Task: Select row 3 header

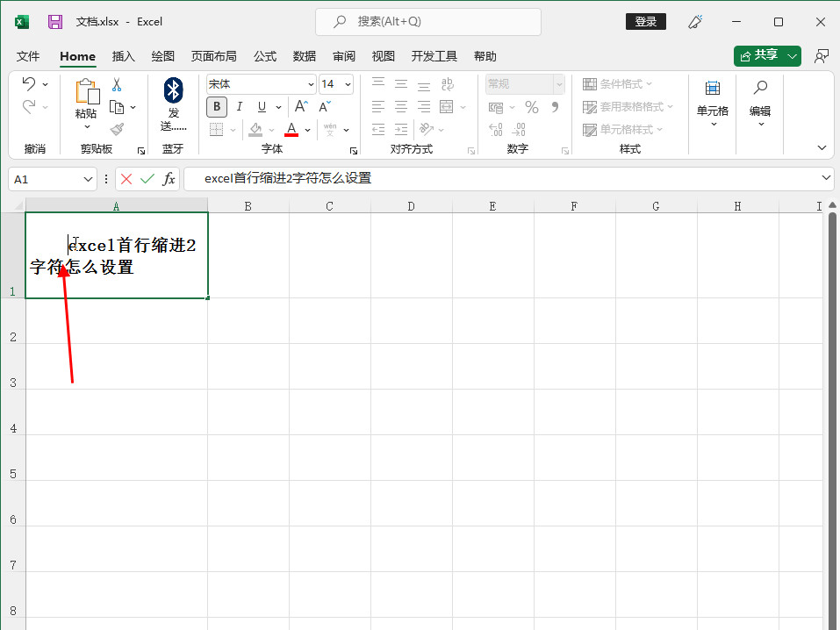Action: click(13, 367)
